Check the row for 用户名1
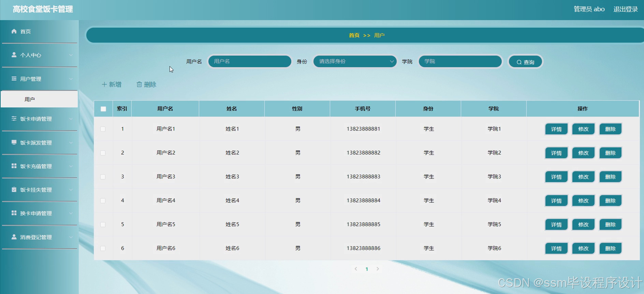The image size is (644, 294). pyautogui.click(x=103, y=129)
